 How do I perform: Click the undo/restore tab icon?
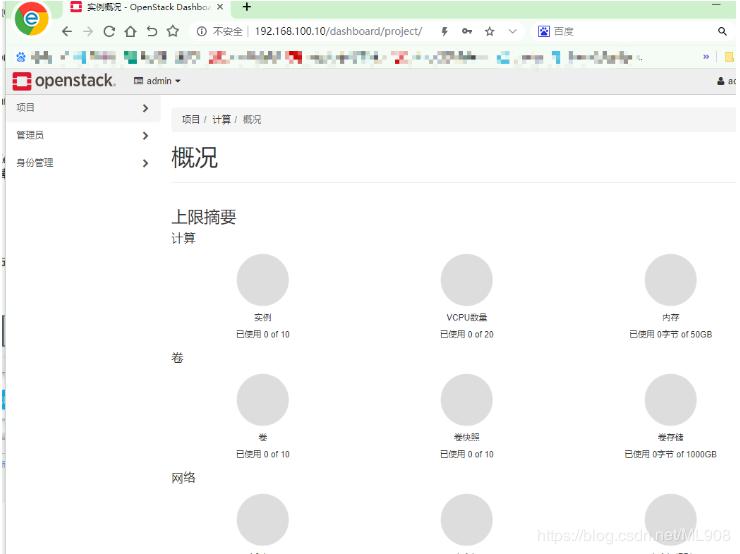[x=151, y=32]
